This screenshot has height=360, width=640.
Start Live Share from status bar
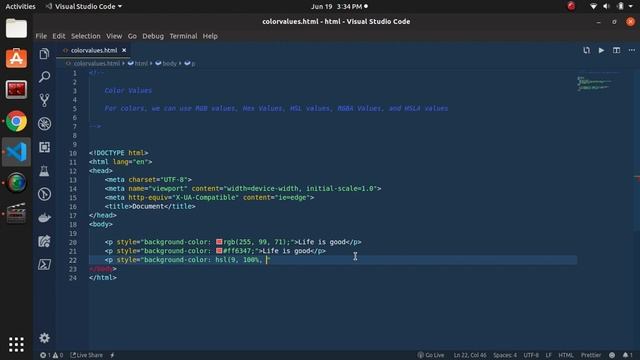87,355
